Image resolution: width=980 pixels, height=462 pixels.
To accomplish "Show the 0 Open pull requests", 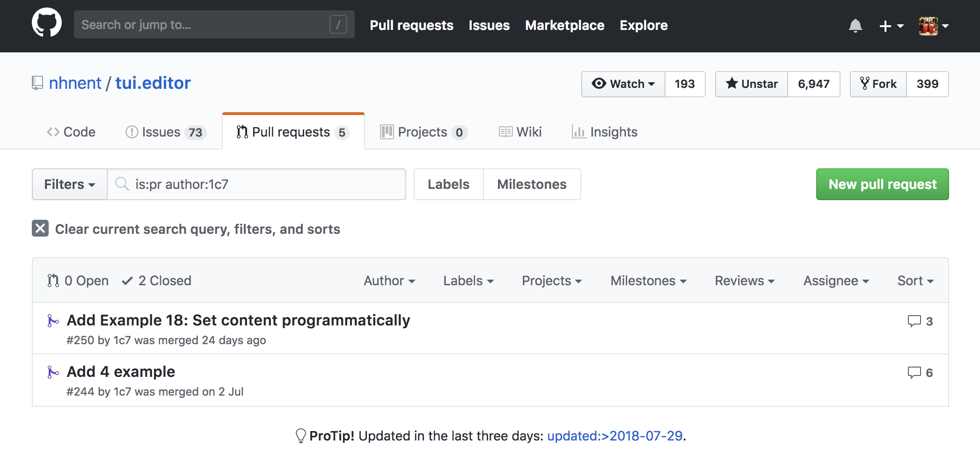I will click(78, 281).
